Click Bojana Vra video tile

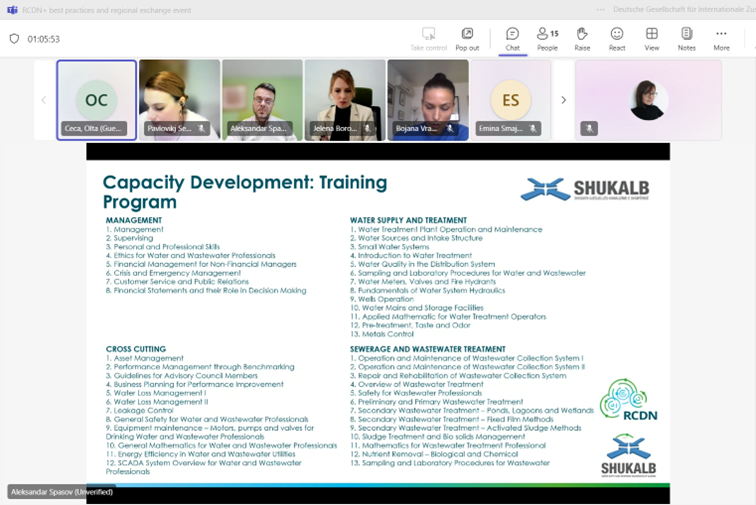point(428,100)
